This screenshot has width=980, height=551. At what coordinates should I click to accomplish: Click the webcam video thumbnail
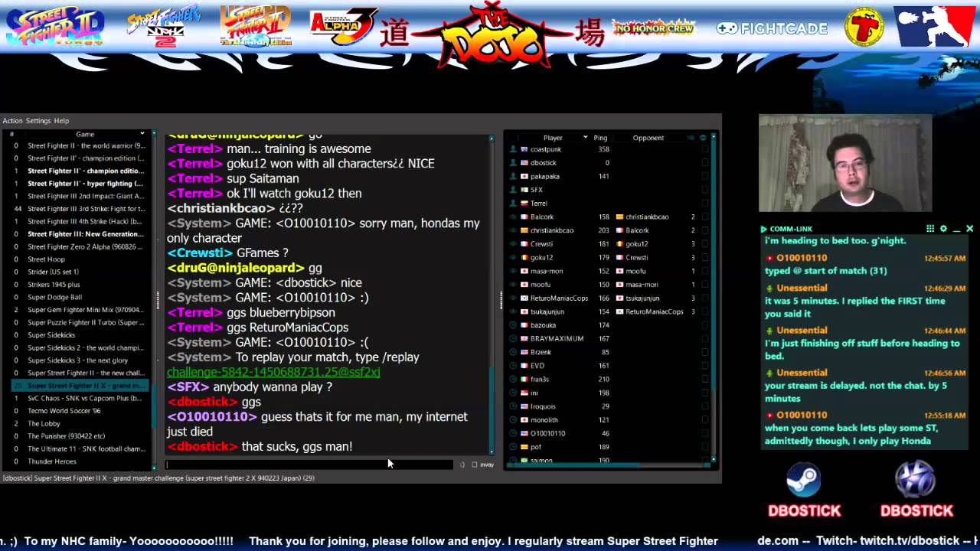pos(845,163)
